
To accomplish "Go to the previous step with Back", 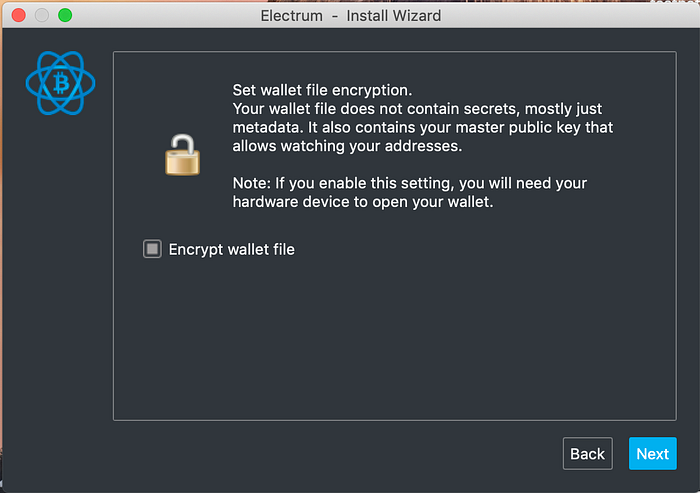I will click(588, 453).
